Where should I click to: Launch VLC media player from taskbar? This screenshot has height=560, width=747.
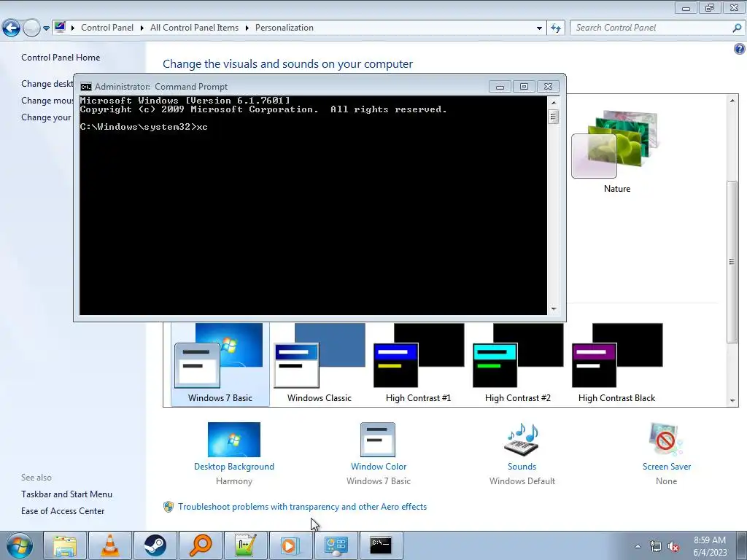[110, 545]
